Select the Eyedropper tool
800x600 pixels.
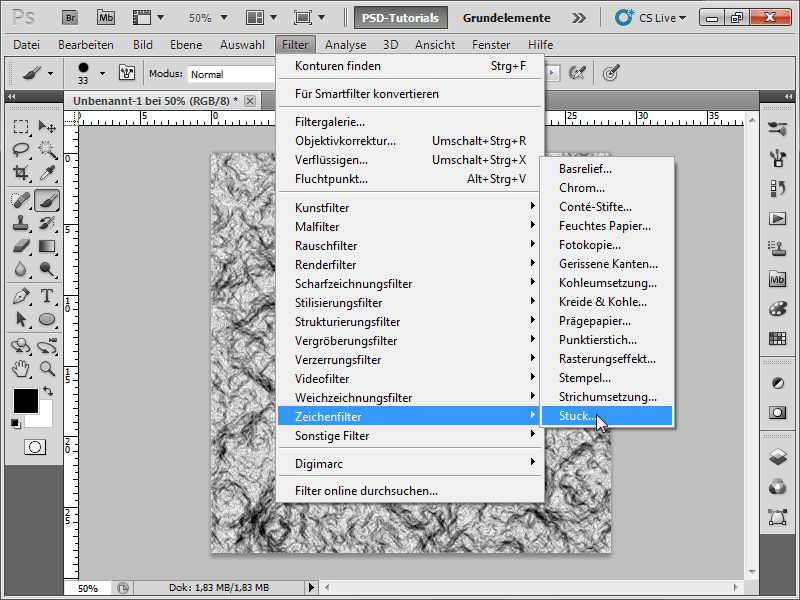(x=47, y=172)
